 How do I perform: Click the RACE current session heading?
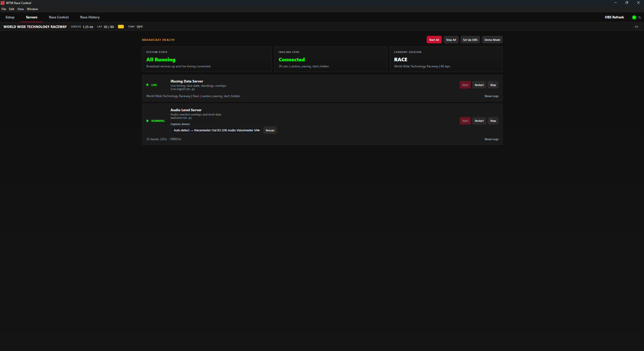[x=400, y=60]
